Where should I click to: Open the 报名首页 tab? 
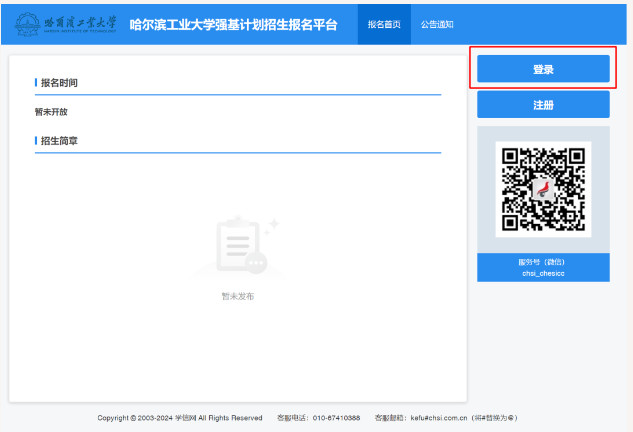[x=384, y=25]
